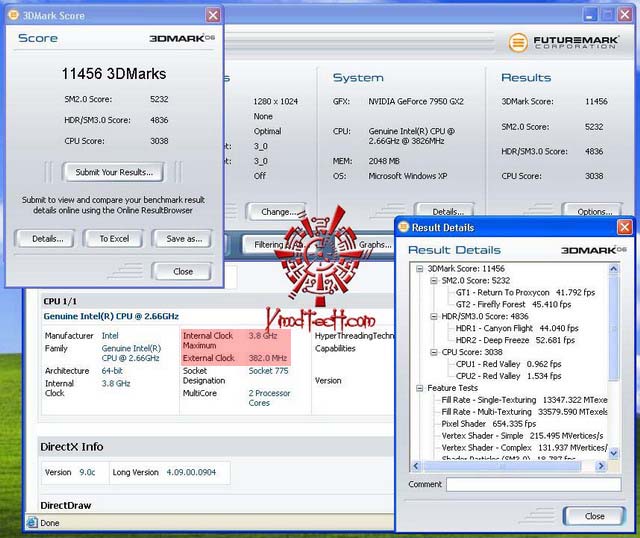Open Details in 3DMark Score window
Image resolution: width=640 pixels, height=538 pixels.
(x=45, y=239)
